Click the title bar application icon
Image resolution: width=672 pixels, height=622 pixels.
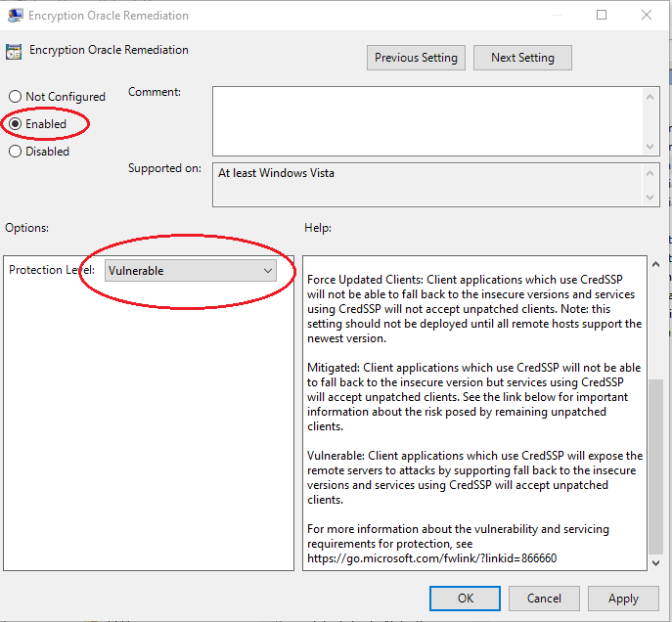pos(15,15)
